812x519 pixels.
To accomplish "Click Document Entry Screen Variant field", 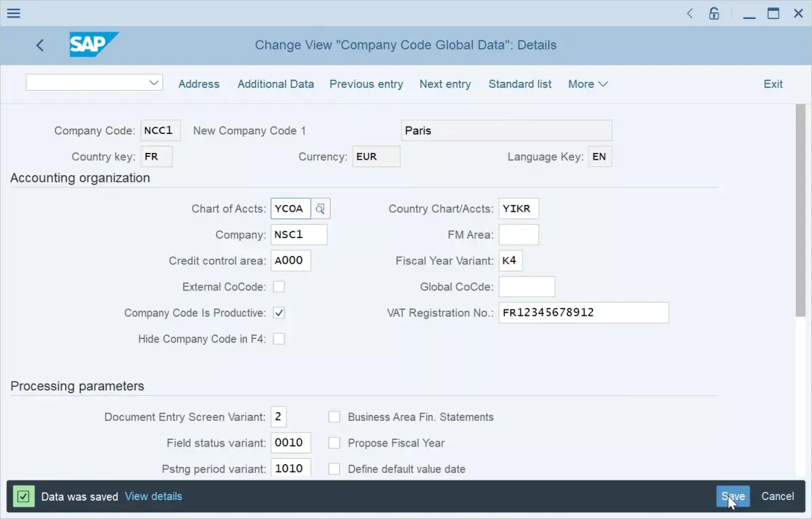I will coord(279,417).
